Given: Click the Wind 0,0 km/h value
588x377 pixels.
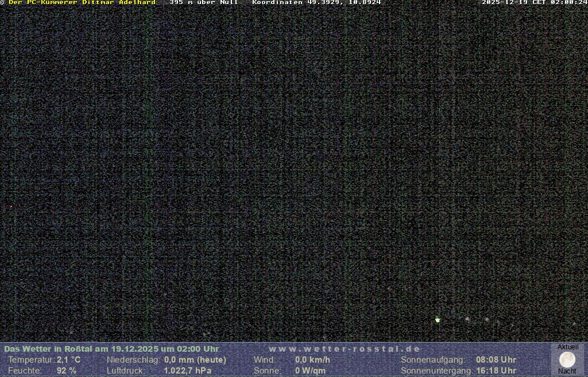Looking at the screenshot, I should click(312, 360).
